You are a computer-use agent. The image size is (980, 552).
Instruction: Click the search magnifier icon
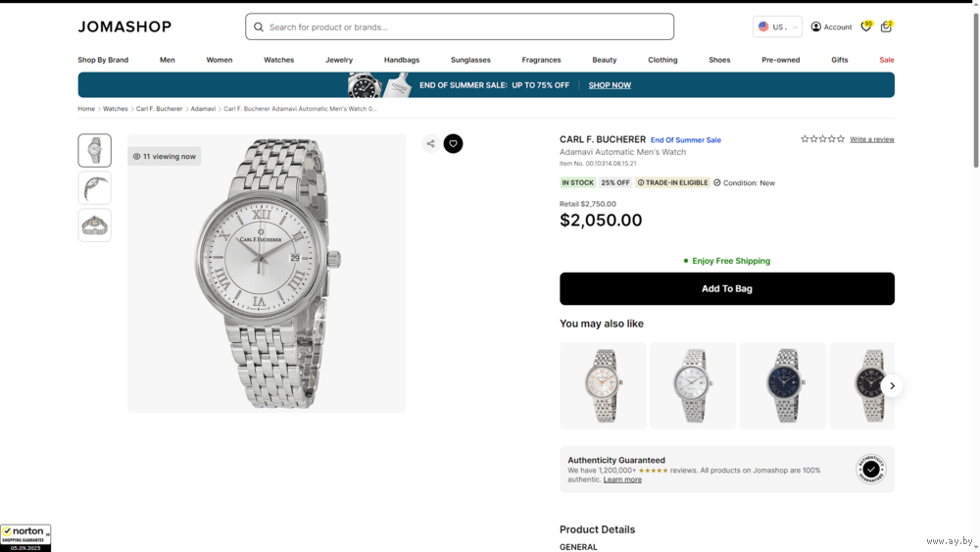click(259, 27)
